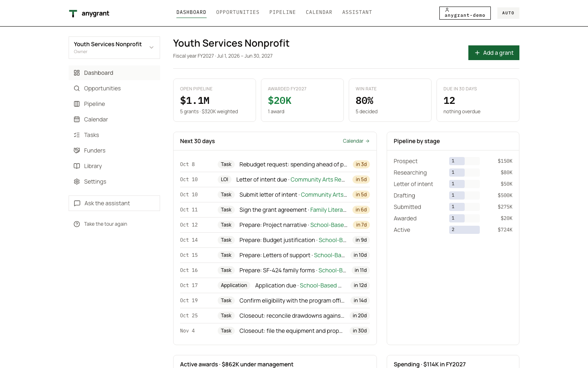Open Ask the assistant button
This screenshot has height=368, width=588.
click(x=114, y=203)
